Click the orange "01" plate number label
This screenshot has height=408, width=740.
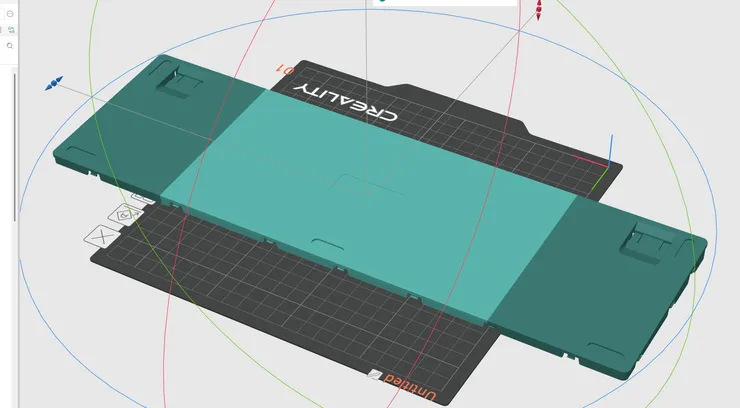pyautogui.click(x=285, y=70)
